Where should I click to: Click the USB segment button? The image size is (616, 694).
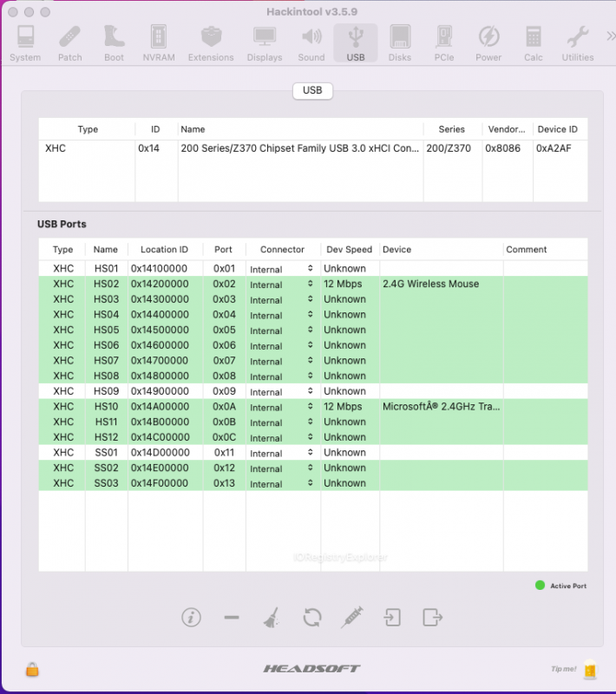coord(312,90)
